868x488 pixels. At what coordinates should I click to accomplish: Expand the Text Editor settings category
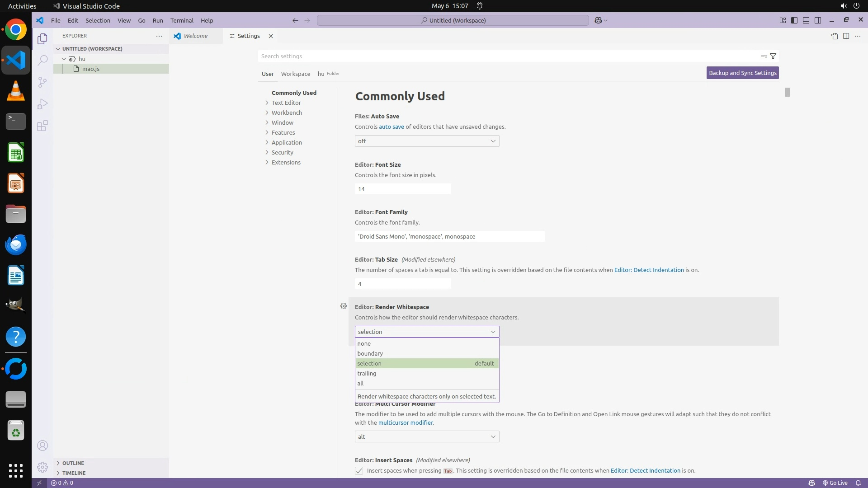[x=286, y=103]
